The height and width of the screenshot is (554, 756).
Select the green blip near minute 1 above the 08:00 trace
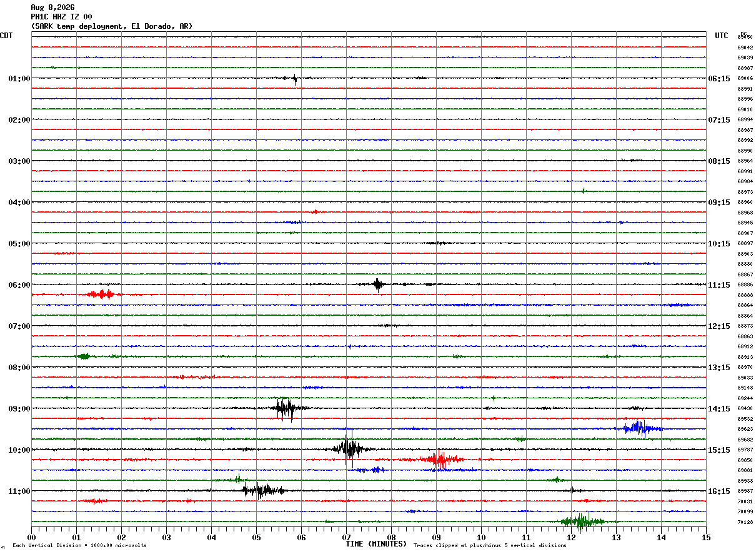[83, 356]
